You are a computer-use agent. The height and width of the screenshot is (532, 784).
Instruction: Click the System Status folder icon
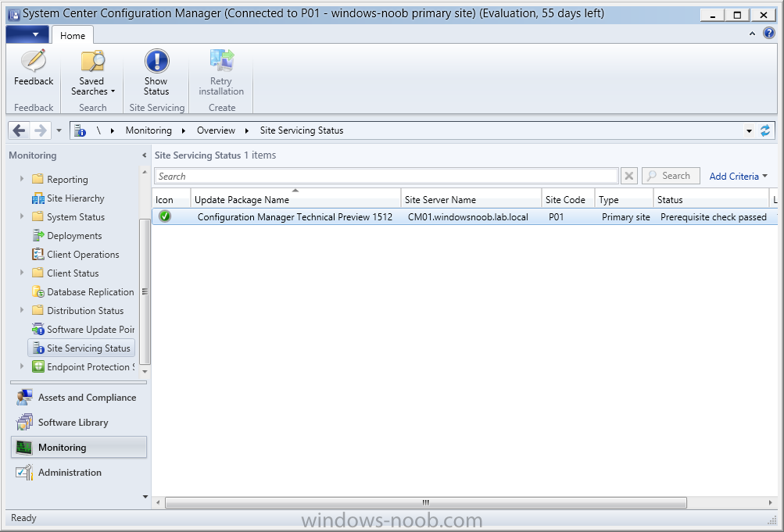click(x=38, y=216)
